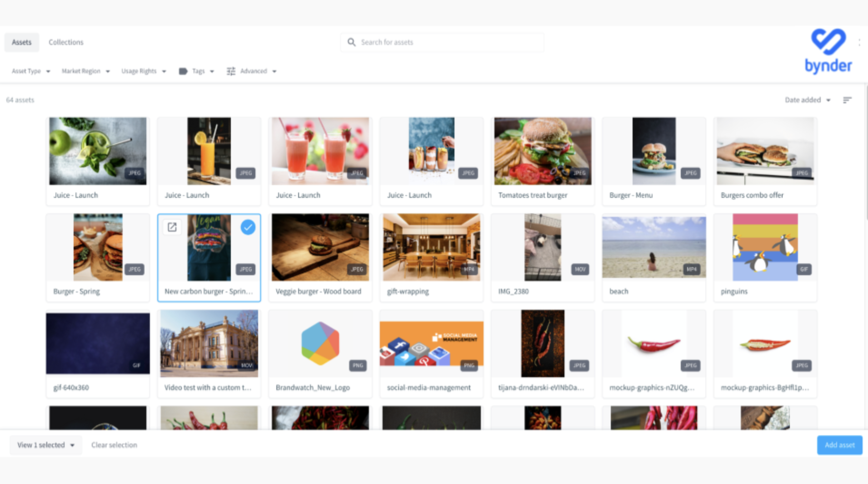Open the View 1 selected dropdown
The image size is (868, 484).
[x=45, y=445]
